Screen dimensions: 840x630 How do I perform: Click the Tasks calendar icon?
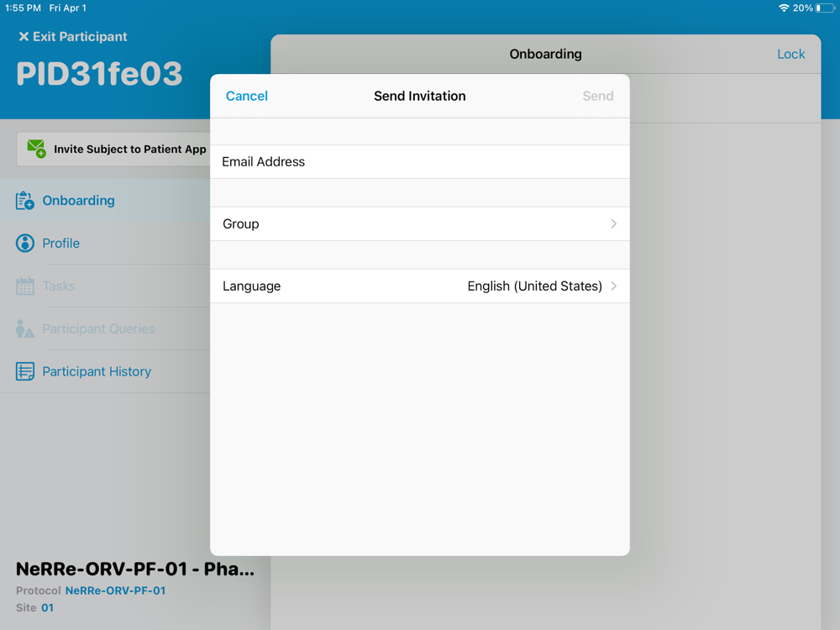tap(24, 286)
